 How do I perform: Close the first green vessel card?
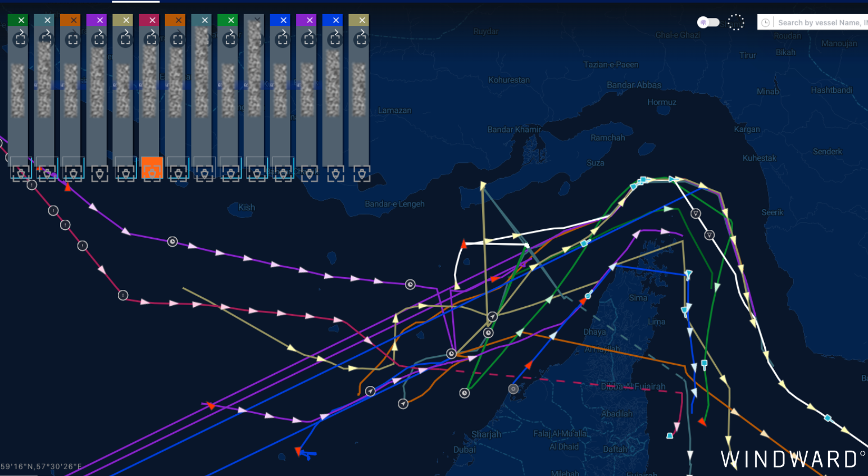[21, 20]
